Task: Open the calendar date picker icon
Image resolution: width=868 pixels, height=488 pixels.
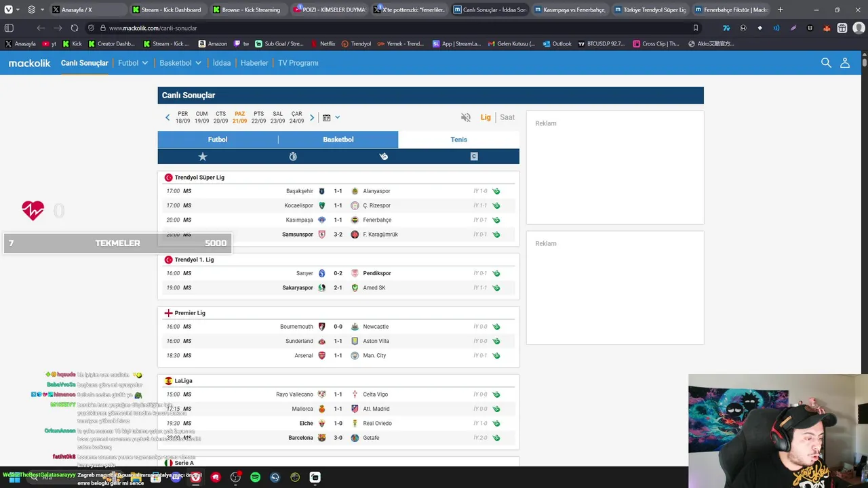Action: pos(326,117)
